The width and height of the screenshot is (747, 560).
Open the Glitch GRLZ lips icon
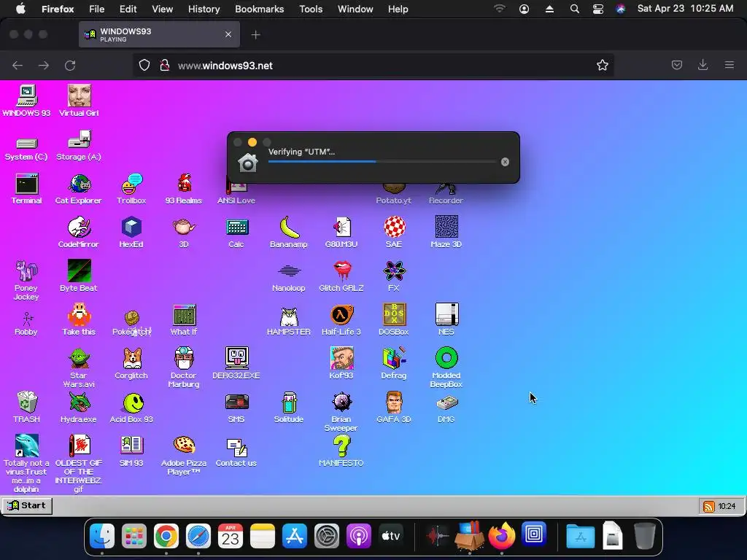pyautogui.click(x=341, y=271)
